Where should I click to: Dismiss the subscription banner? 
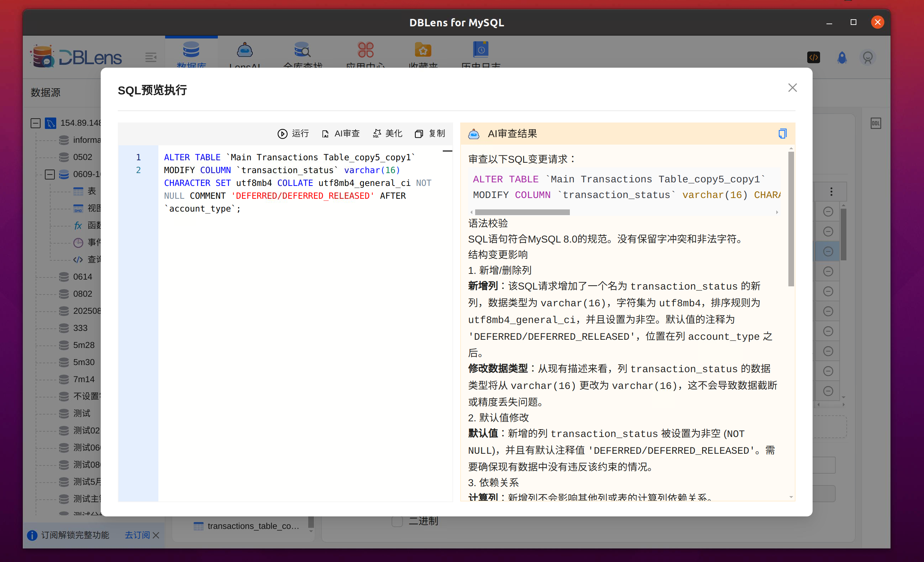pos(156,535)
